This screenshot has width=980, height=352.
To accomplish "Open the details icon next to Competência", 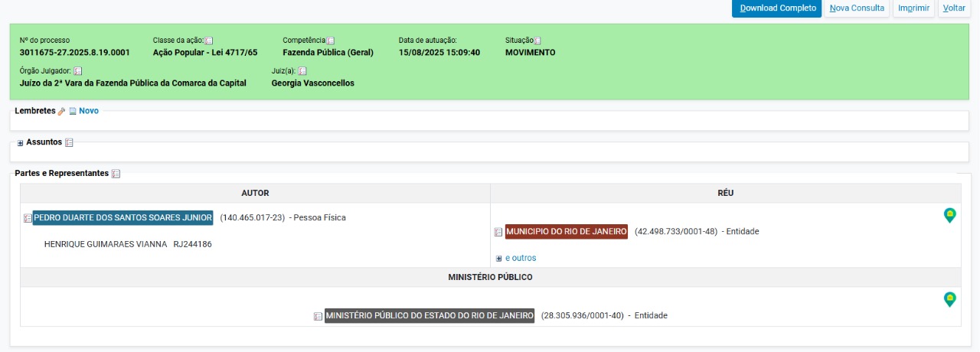I will (x=331, y=41).
